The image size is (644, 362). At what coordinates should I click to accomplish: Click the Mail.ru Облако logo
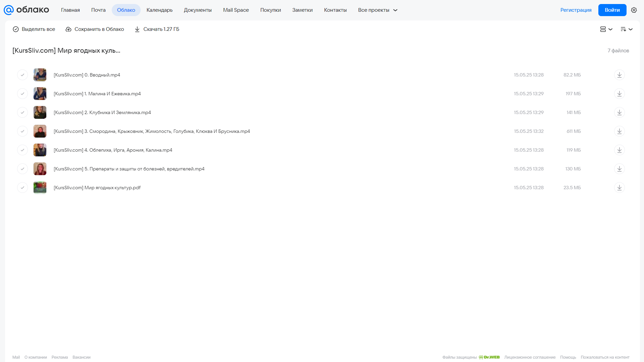[x=26, y=10]
